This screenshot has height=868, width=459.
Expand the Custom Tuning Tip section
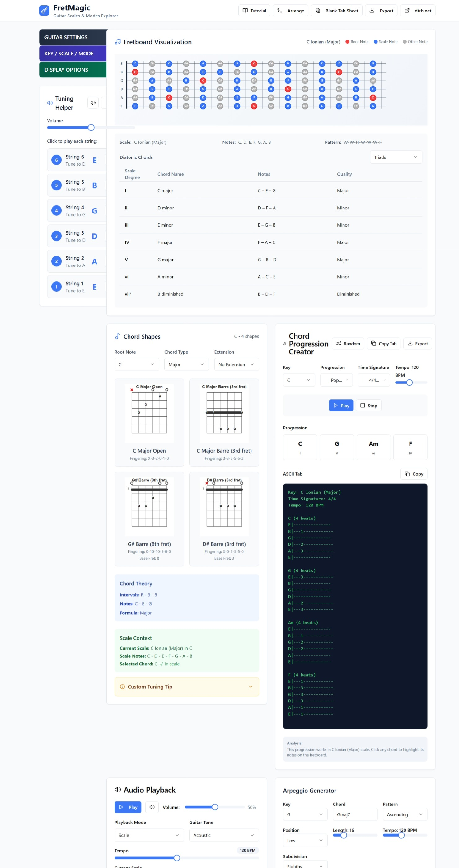(186, 686)
